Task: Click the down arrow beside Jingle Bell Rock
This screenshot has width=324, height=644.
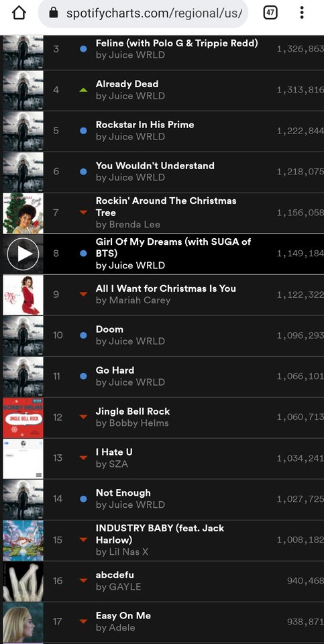Action: 83,417
